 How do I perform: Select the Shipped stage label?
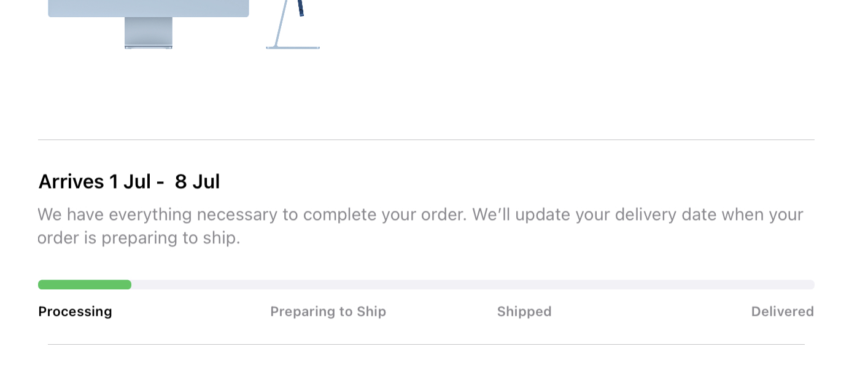click(x=524, y=312)
